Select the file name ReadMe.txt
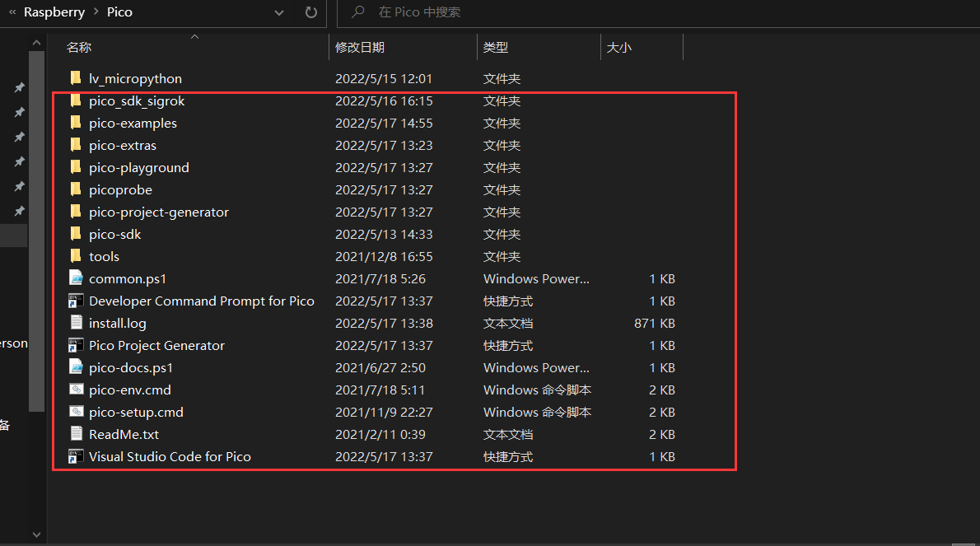 pyautogui.click(x=124, y=434)
